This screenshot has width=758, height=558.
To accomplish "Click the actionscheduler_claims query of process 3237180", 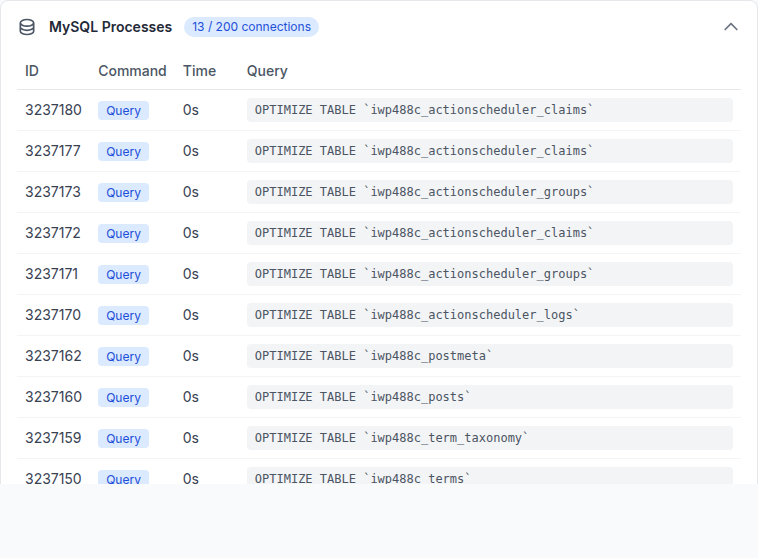I will point(490,110).
